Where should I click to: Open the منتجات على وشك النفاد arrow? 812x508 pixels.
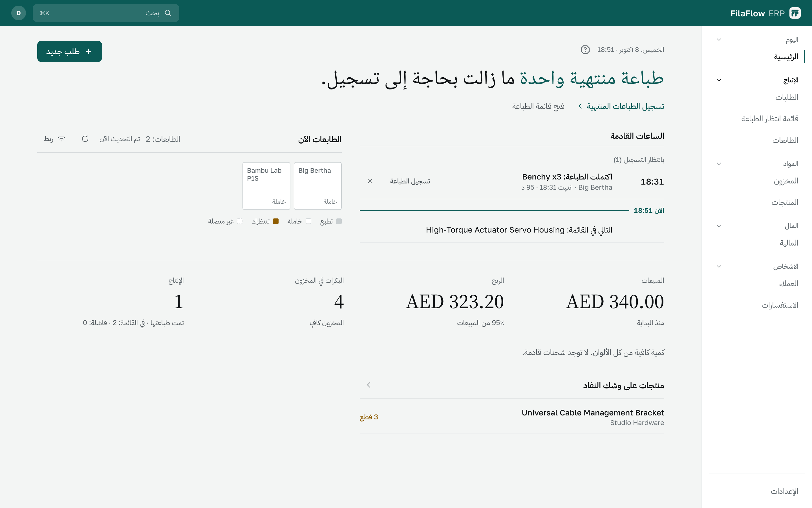[x=369, y=385]
